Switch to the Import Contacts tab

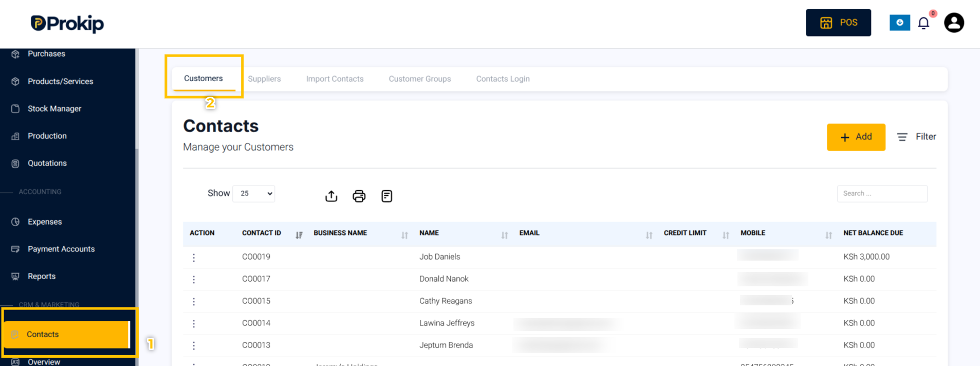point(335,79)
